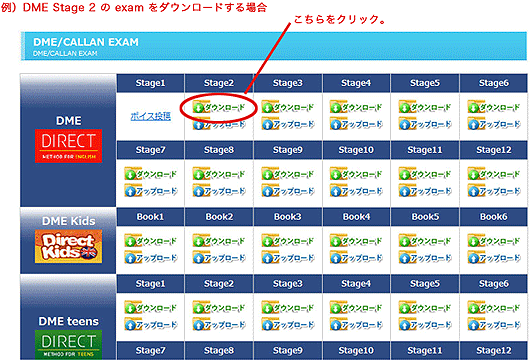Click the DME teens Direct logo
This screenshot has height=364, width=530.
[x=68, y=344]
